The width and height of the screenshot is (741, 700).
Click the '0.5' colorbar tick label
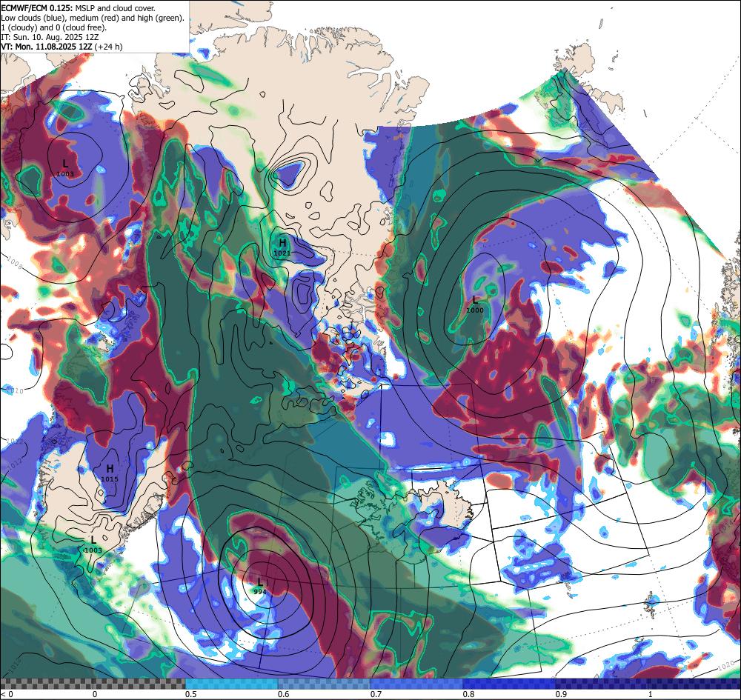pyautogui.click(x=191, y=694)
